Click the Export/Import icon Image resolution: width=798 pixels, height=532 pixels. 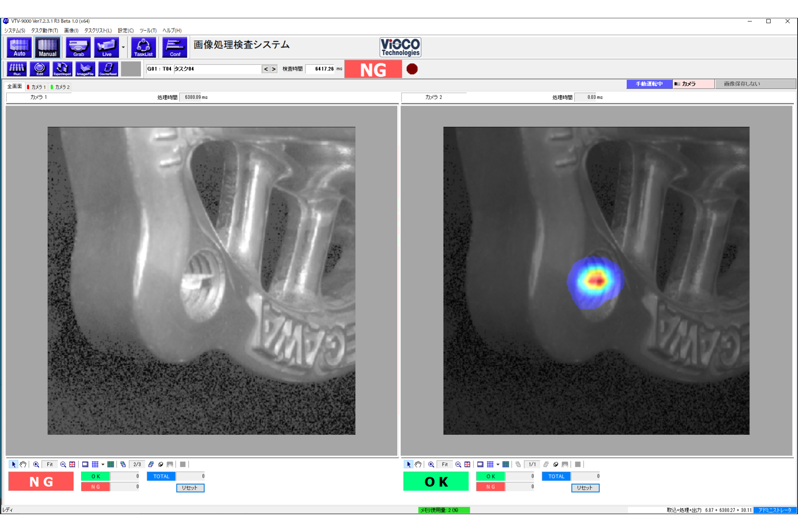click(x=62, y=69)
